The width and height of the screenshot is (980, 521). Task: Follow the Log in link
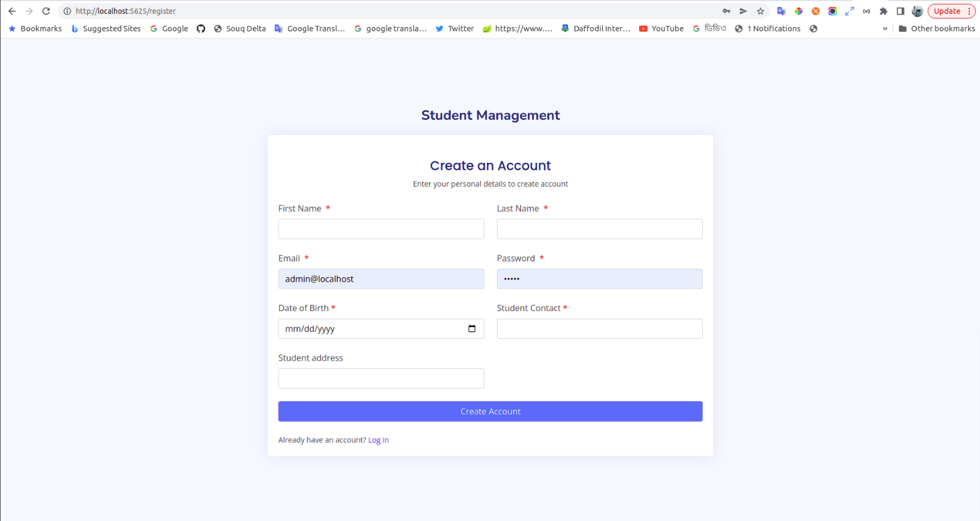tap(377, 440)
